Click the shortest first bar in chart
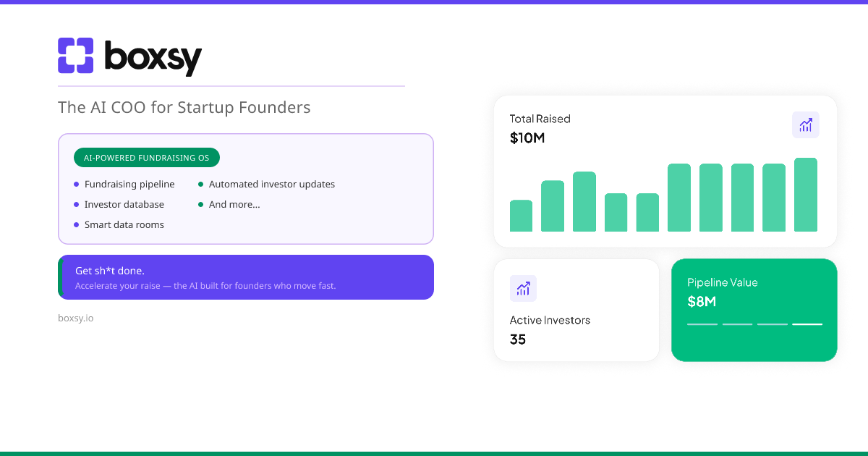 (521, 216)
